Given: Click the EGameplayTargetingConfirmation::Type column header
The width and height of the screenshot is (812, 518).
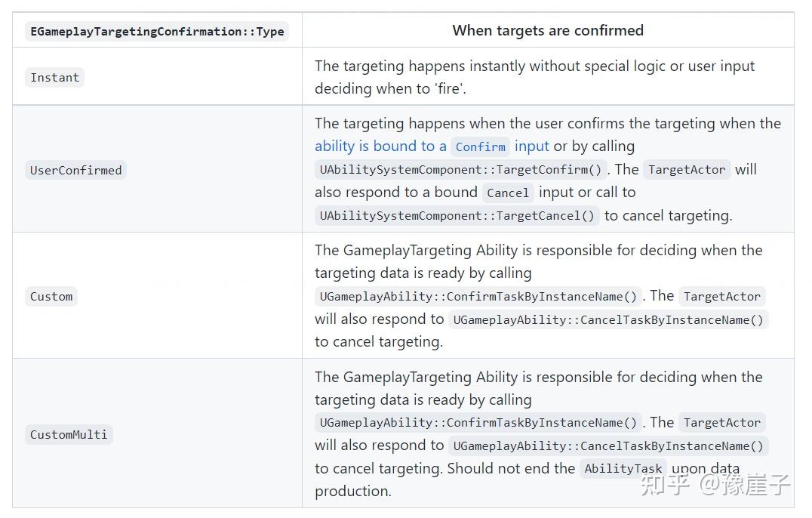Looking at the screenshot, I should tap(157, 31).
